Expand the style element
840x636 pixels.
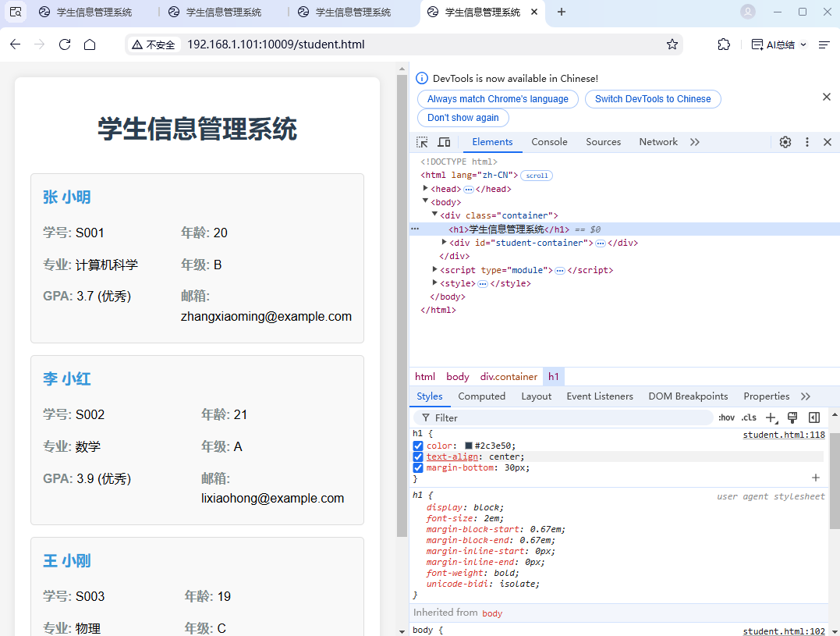point(435,282)
